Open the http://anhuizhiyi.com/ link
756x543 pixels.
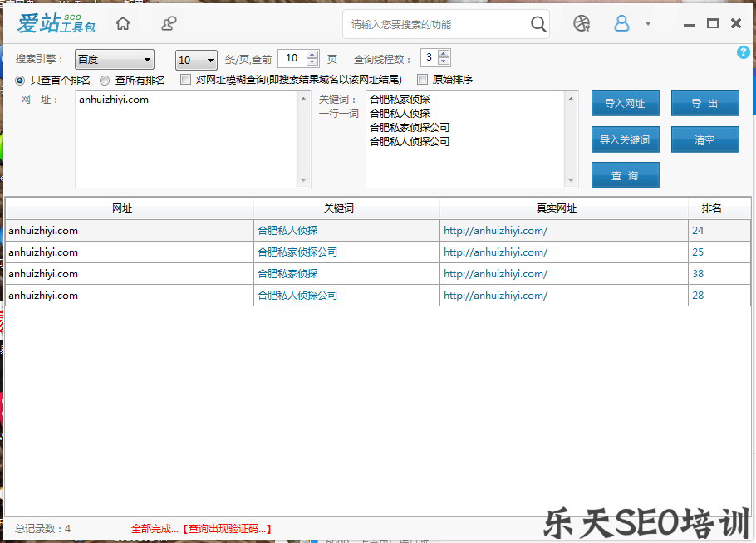pos(496,230)
